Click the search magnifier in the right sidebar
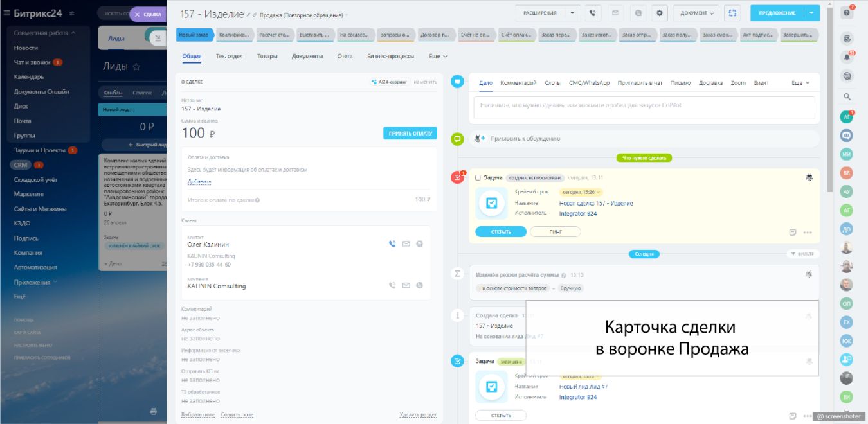868x424 pixels. pos(847,97)
